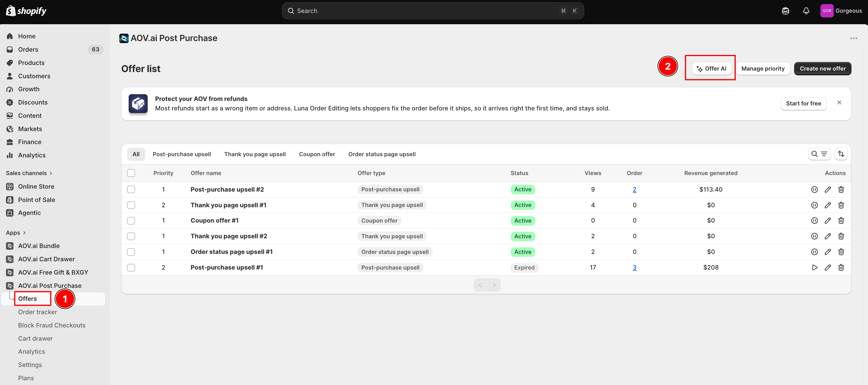This screenshot has height=385, width=868.
Task: Open Block Fraud Checkouts in the sidebar
Action: point(52,325)
